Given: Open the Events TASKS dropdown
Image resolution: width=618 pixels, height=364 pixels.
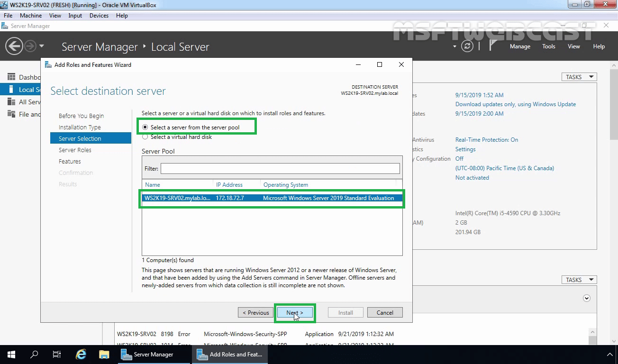Looking at the screenshot, I should click(579, 280).
